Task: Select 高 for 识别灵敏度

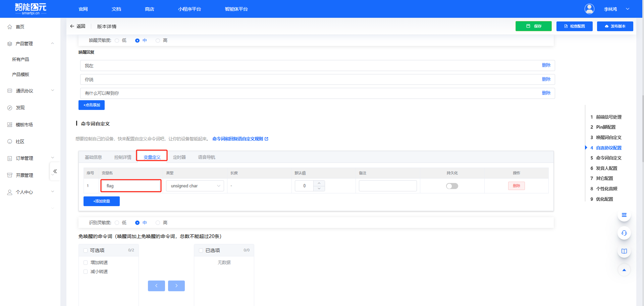Action: tap(158, 223)
